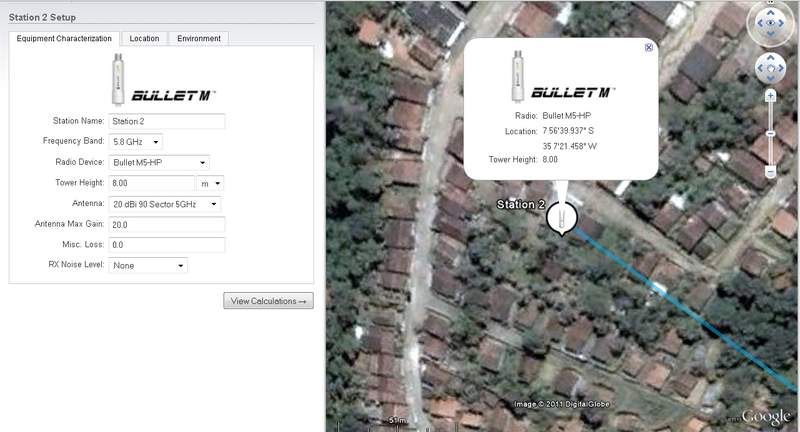Switch to the Environment tab
This screenshot has height=432, width=800.
point(199,38)
